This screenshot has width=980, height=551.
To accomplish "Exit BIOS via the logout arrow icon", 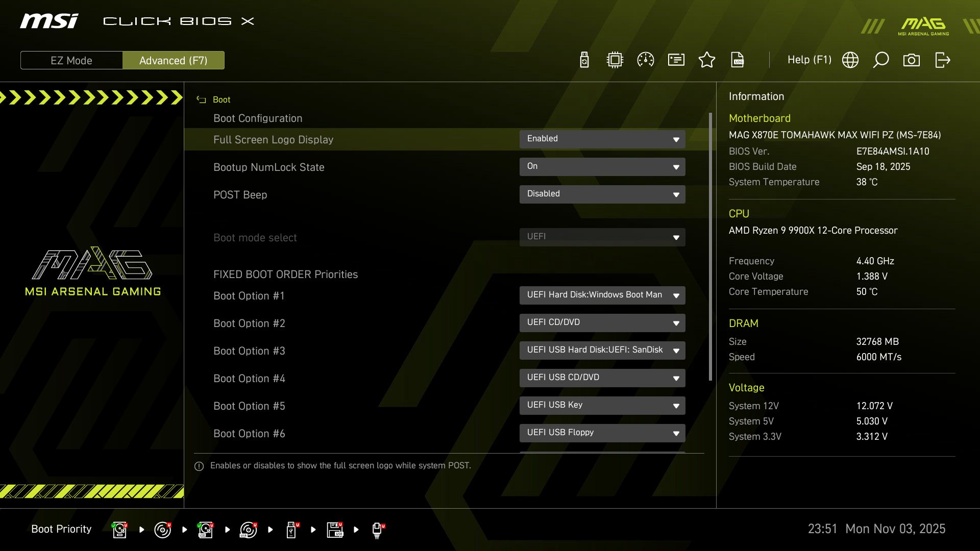I will [x=942, y=60].
